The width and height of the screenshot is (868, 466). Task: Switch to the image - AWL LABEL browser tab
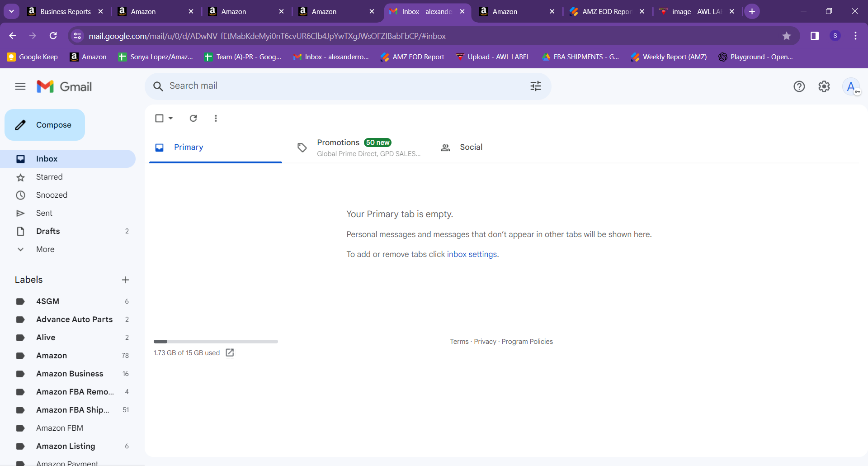(x=696, y=11)
